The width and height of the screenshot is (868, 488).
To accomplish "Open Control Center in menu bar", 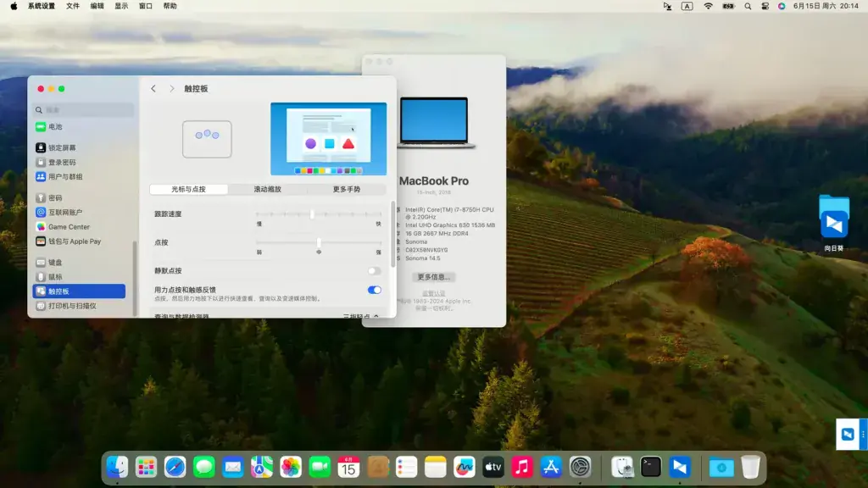I will pos(765,6).
